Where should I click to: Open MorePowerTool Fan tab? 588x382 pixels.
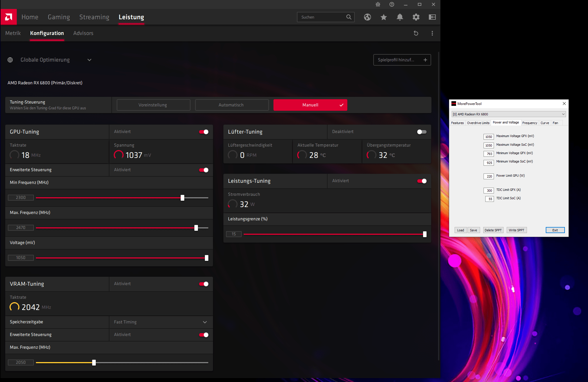[x=555, y=123]
